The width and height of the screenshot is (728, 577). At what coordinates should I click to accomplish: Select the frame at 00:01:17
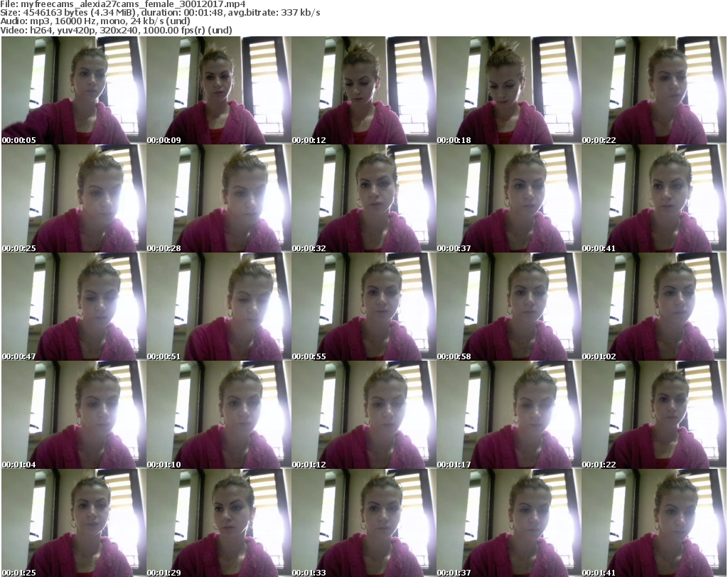[508, 415]
